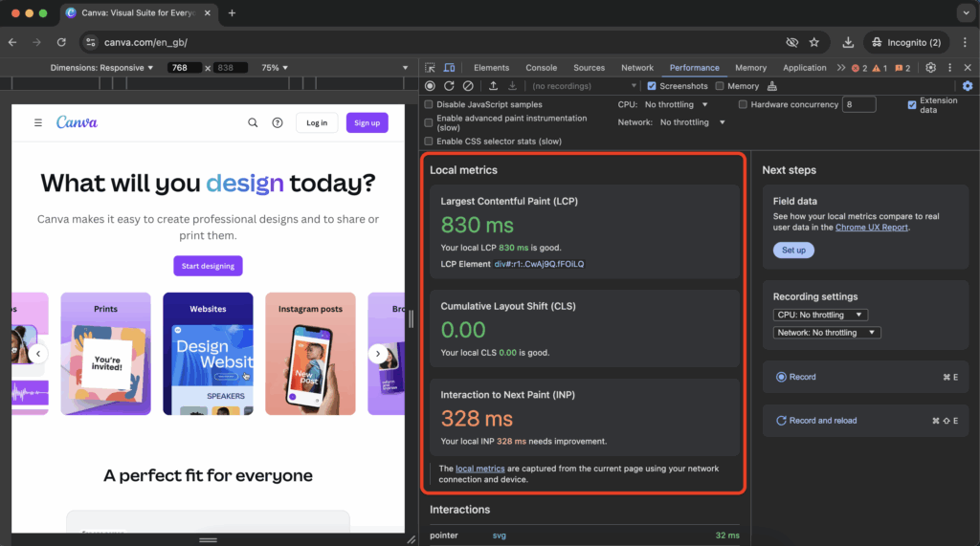Open capture settings blue gear icon
Screen dimensions: 980x546
click(x=968, y=86)
